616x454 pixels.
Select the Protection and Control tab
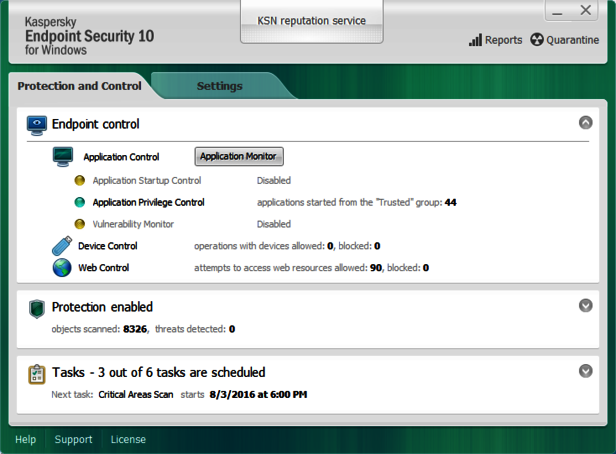[x=79, y=86]
